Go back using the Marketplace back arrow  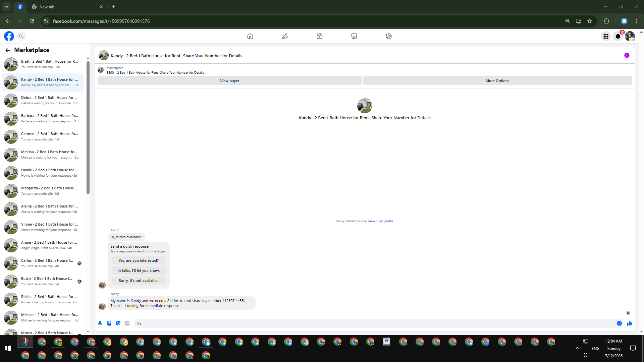pyautogui.click(x=8, y=50)
